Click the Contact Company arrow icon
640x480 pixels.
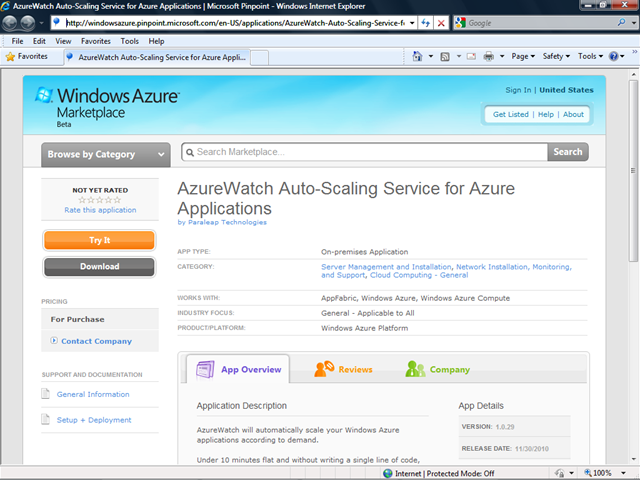54,340
